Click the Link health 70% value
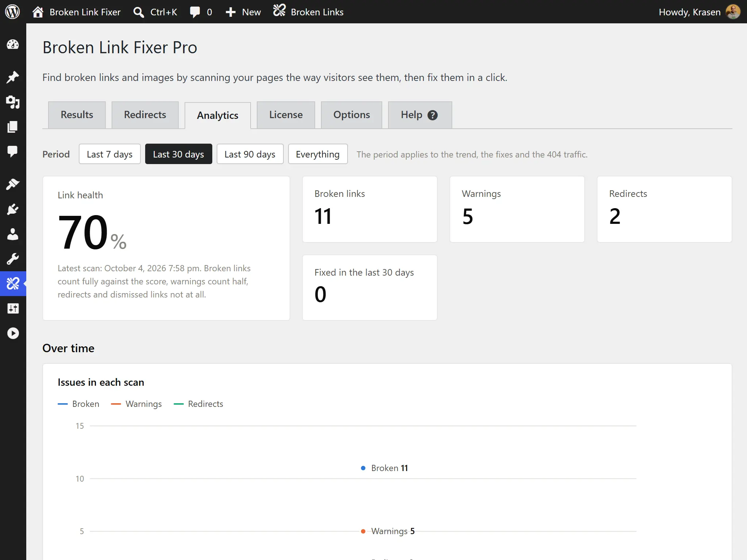The height and width of the screenshot is (560, 747). coord(92,232)
